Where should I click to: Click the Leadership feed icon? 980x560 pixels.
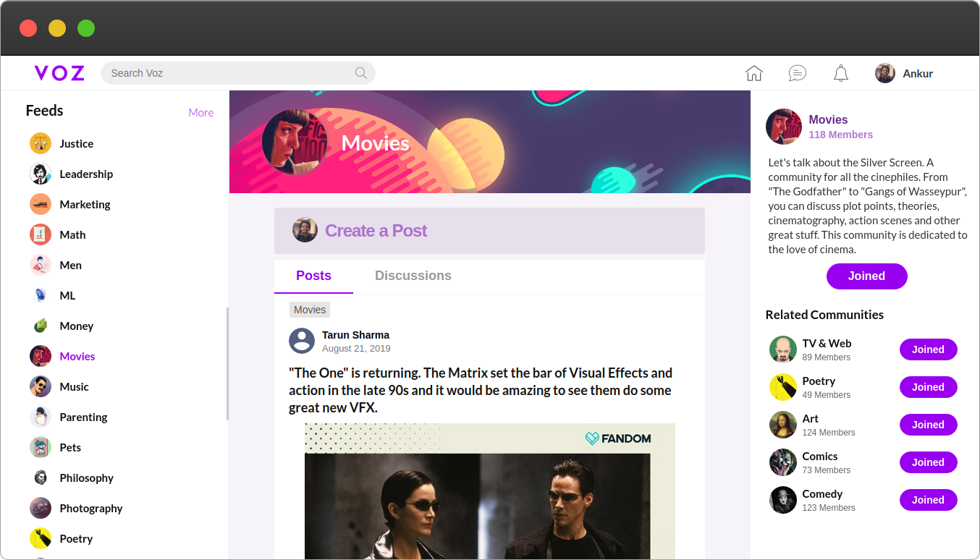[x=41, y=174]
